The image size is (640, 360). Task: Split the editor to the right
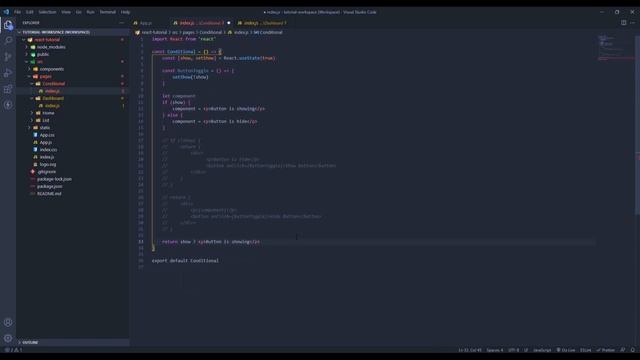624,23
